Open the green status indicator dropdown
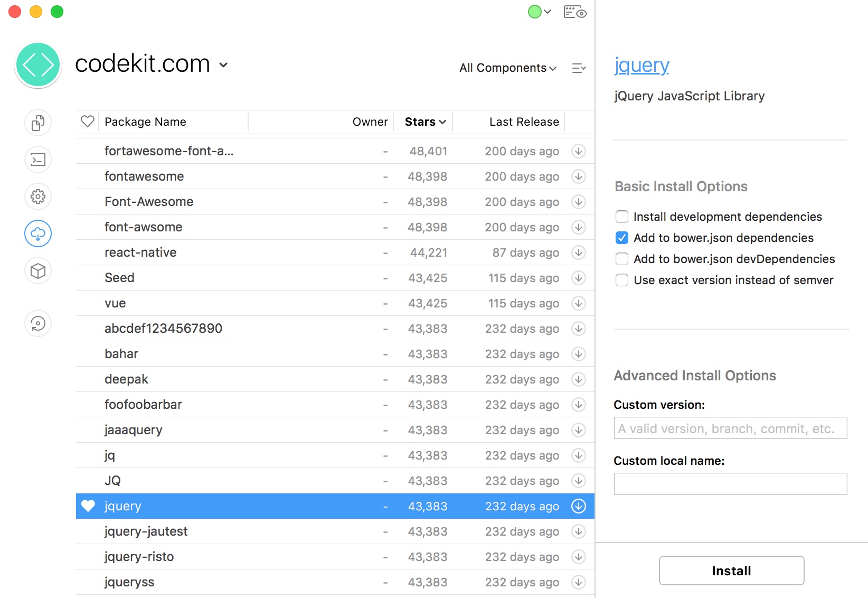Image resolution: width=868 pixels, height=598 pixels. coord(539,12)
